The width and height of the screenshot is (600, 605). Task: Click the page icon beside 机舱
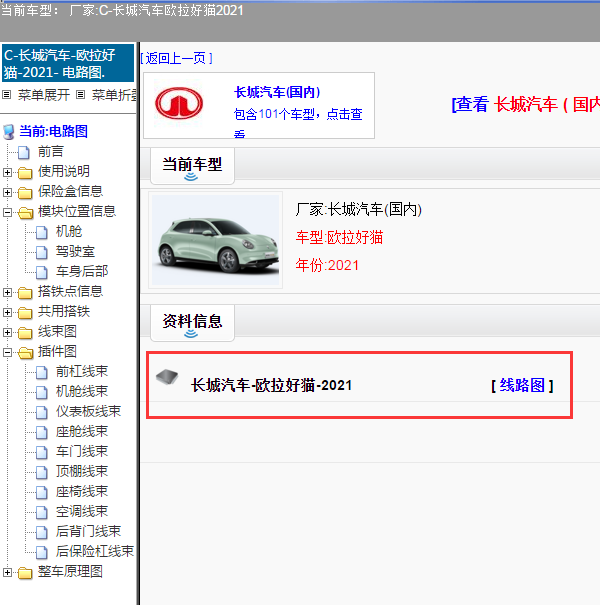(x=42, y=232)
